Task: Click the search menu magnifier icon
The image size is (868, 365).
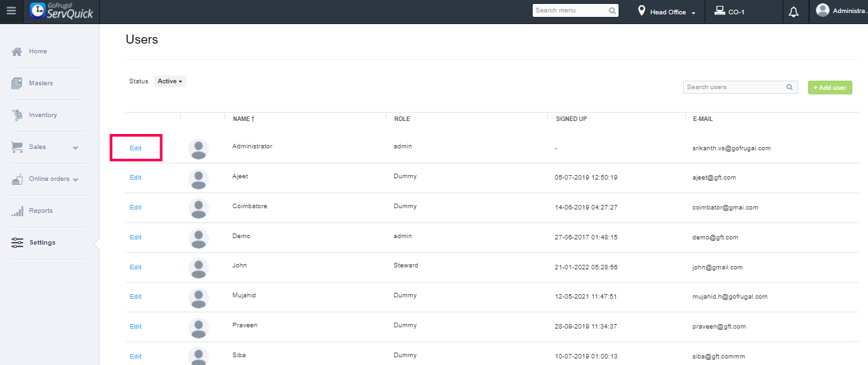Action: click(612, 11)
